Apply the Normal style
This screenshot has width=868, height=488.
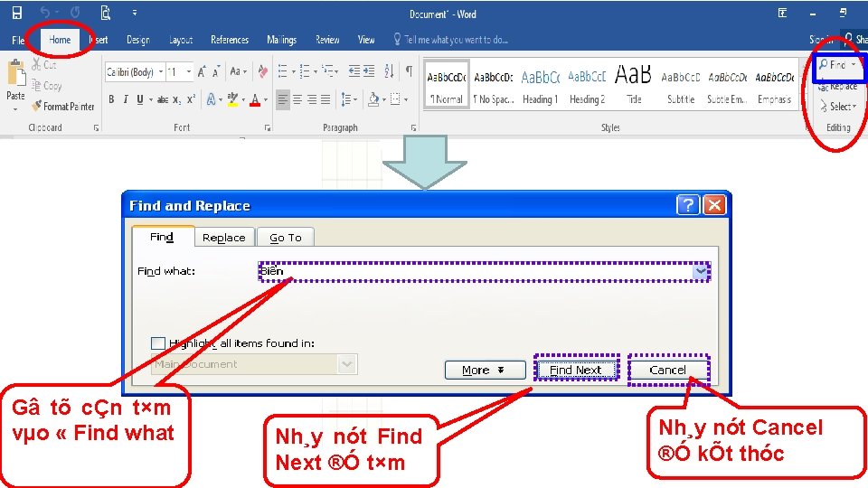coord(447,84)
